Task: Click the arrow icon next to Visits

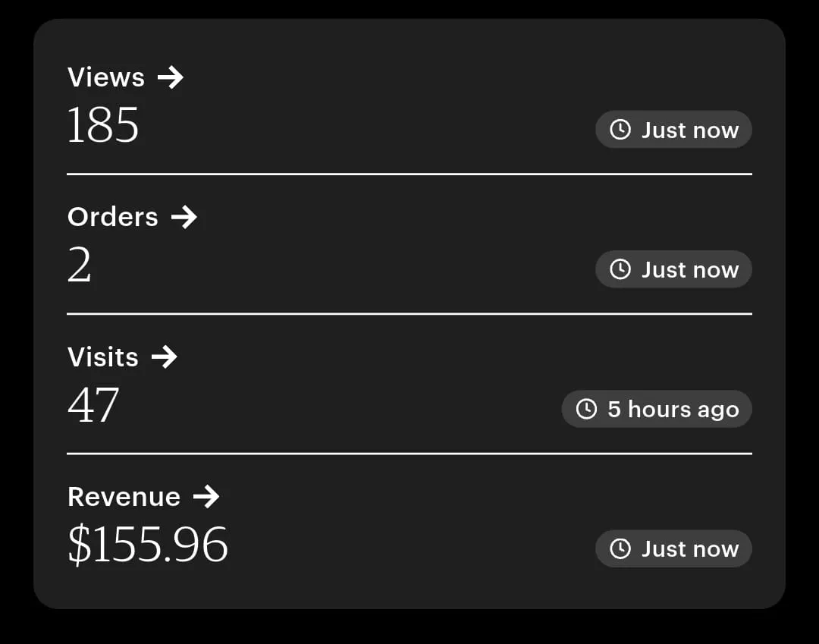Action: tap(164, 357)
